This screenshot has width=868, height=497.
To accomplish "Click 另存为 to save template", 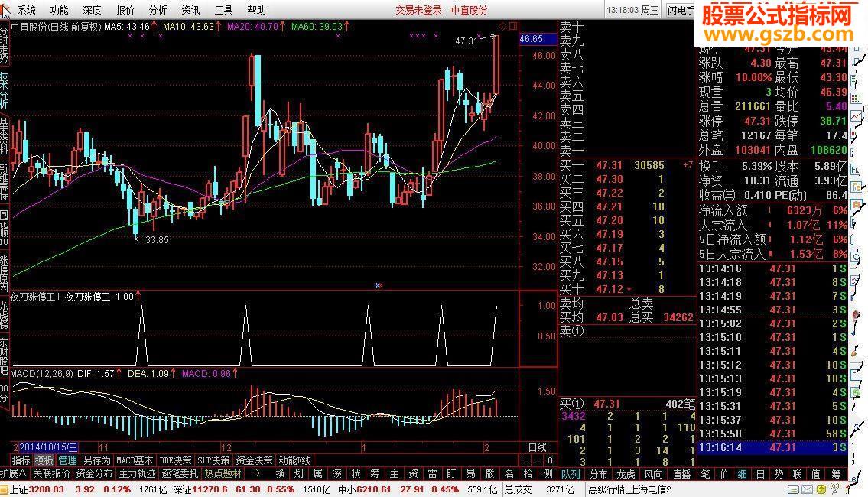I will (97, 460).
